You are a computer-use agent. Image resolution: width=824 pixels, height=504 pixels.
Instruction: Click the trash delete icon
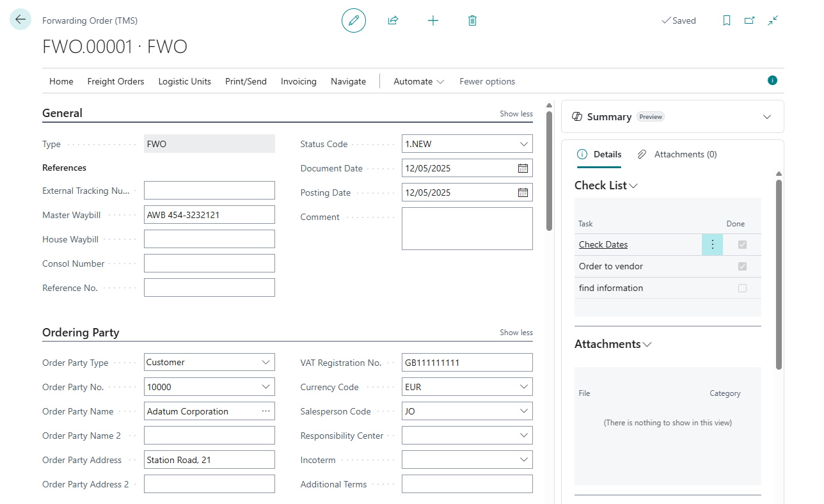point(472,20)
